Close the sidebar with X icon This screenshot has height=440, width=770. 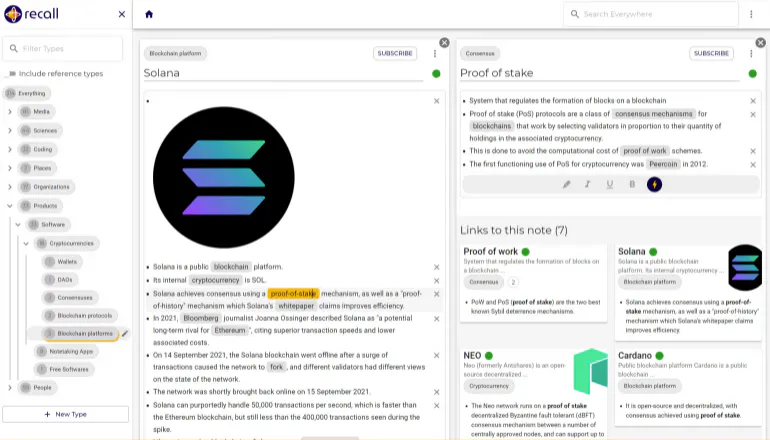[x=122, y=14]
